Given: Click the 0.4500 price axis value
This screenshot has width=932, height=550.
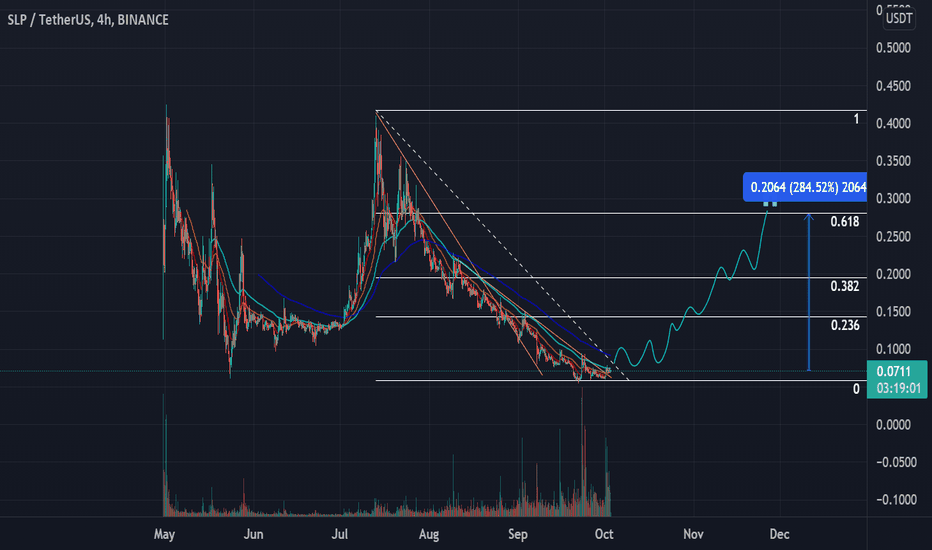Looking at the screenshot, I should coord(893,86).
